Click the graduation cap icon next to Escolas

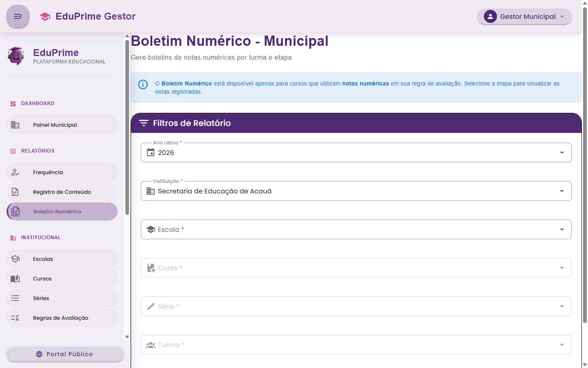click(16, 258)
